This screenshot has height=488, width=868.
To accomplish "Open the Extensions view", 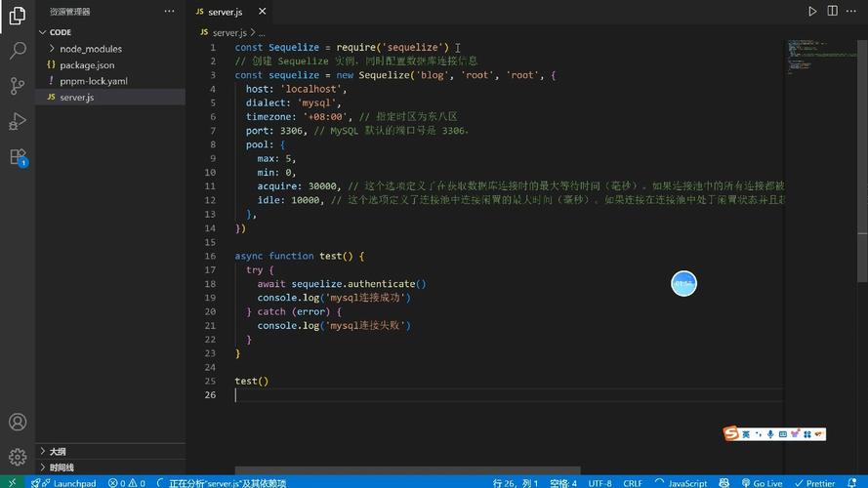I will tap(18, 156).
